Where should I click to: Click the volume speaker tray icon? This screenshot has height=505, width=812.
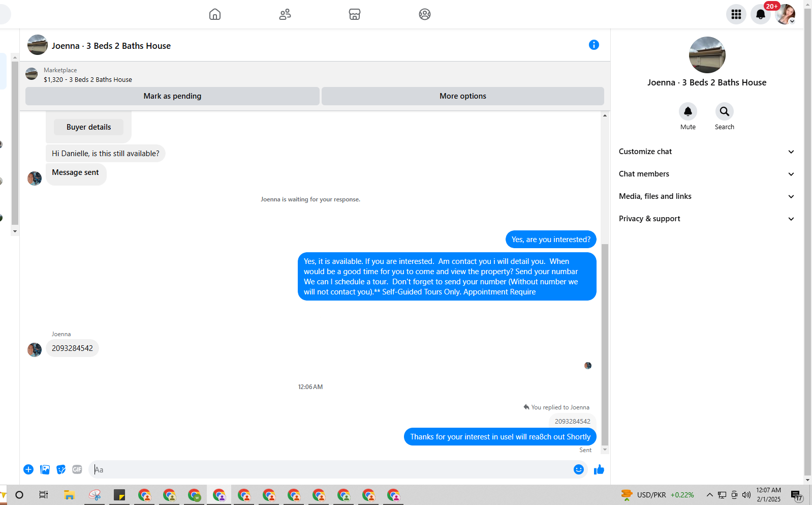pos(746,495)
